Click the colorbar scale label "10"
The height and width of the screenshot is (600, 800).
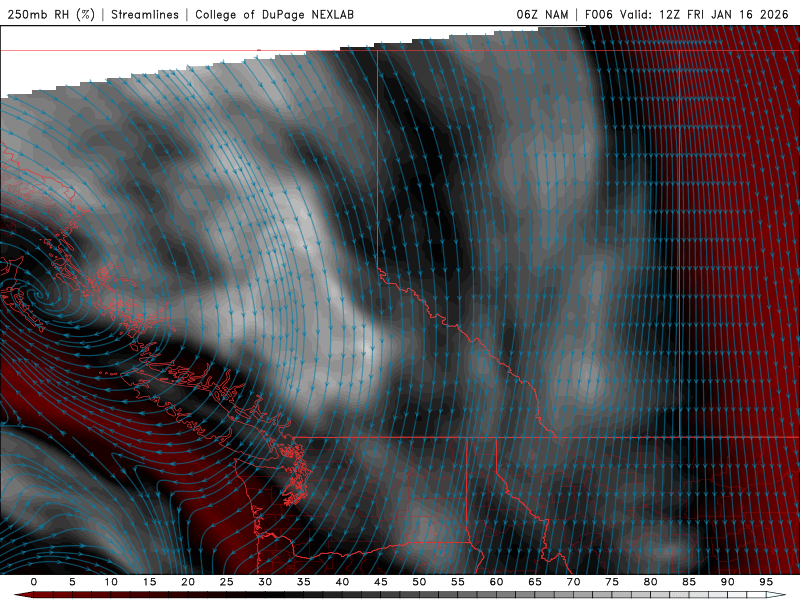point(111,582)
